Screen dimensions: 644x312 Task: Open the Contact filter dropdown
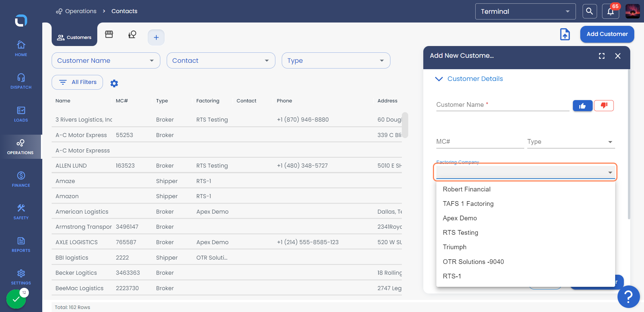tap(221, 60)
